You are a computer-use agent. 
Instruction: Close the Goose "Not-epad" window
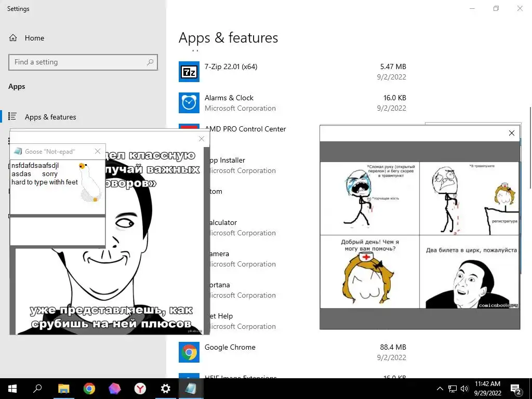click(x=98, y=151)
